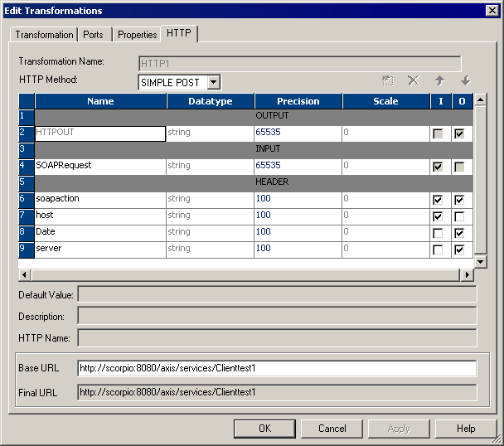The image size is (504, 446).
Task: Click the OK button
Action: pyautogui.click(x=264, y=429)
